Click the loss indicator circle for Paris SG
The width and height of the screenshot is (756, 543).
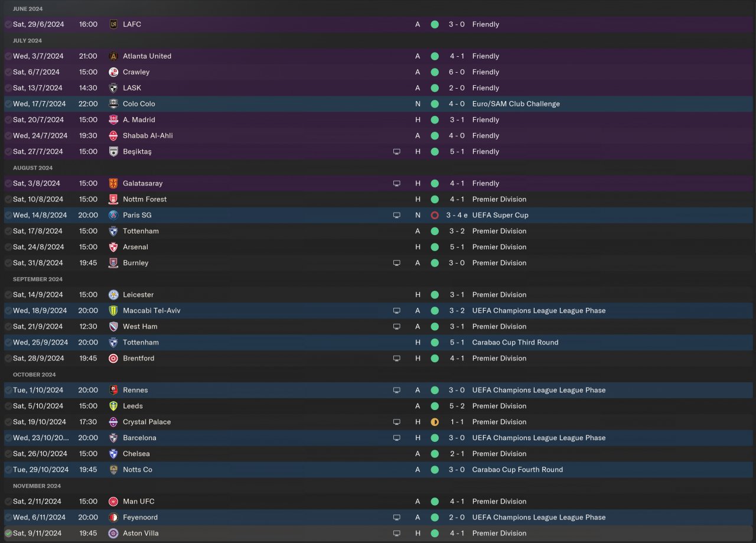[435, 215]
